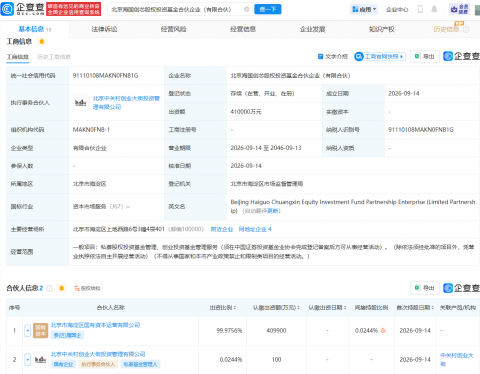Click the blue 查一下 search button
Viewport: 480px width, 374px height.
268,9
